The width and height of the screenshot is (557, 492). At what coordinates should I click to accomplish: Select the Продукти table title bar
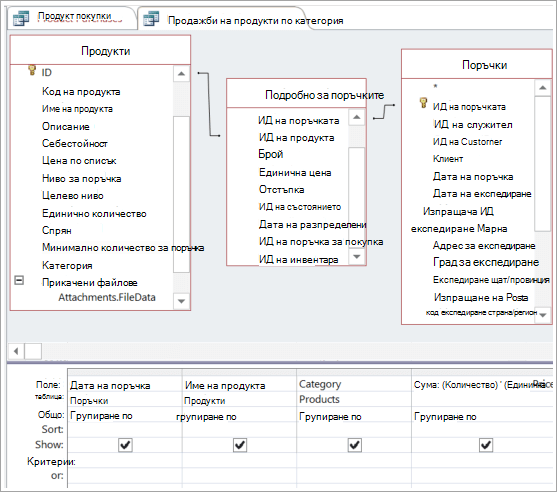(x=101, y=50)
